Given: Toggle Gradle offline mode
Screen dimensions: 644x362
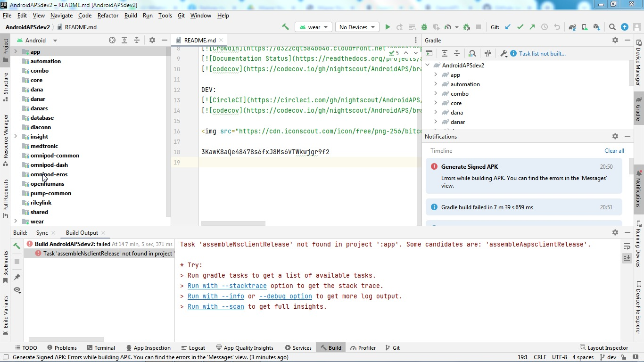Looking at the screenshot, I should (488, 53).
